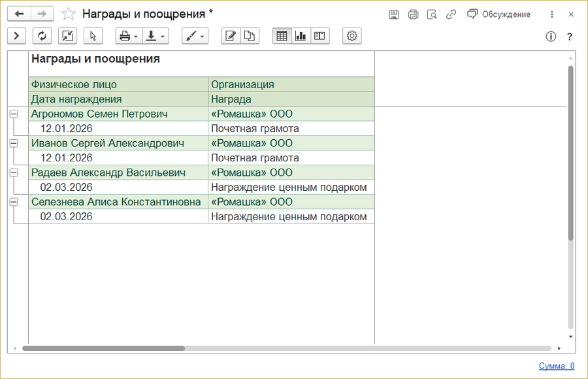
Task: Show information with the circled i icon
Action: pos(551,37)
